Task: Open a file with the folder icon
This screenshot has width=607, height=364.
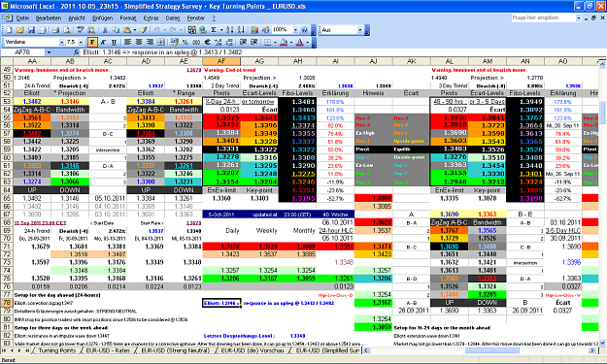Action: tap(20, 30)
